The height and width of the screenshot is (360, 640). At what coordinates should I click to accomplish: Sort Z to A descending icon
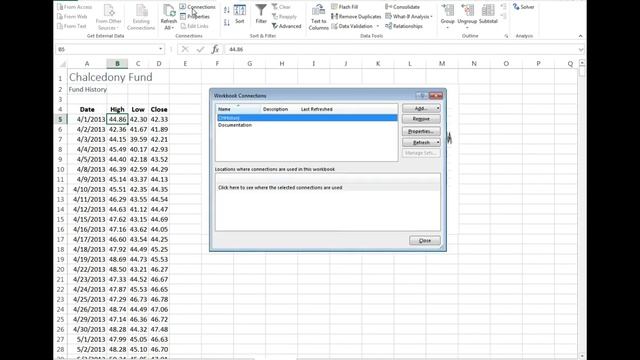click(x=227, y=22)
